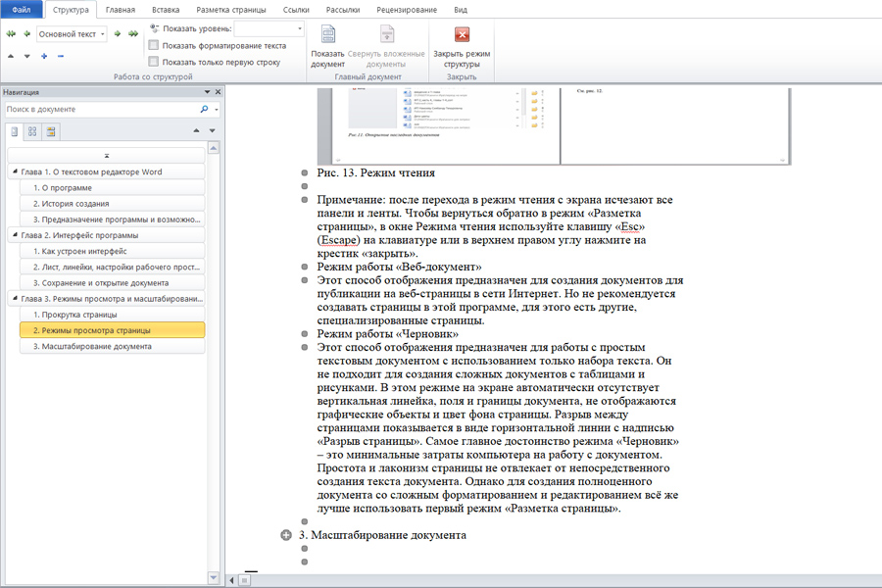
Task: Collapse Глава 2. Интерфейс программы heading
Action: pyautogui.click(x=14, y=235)
